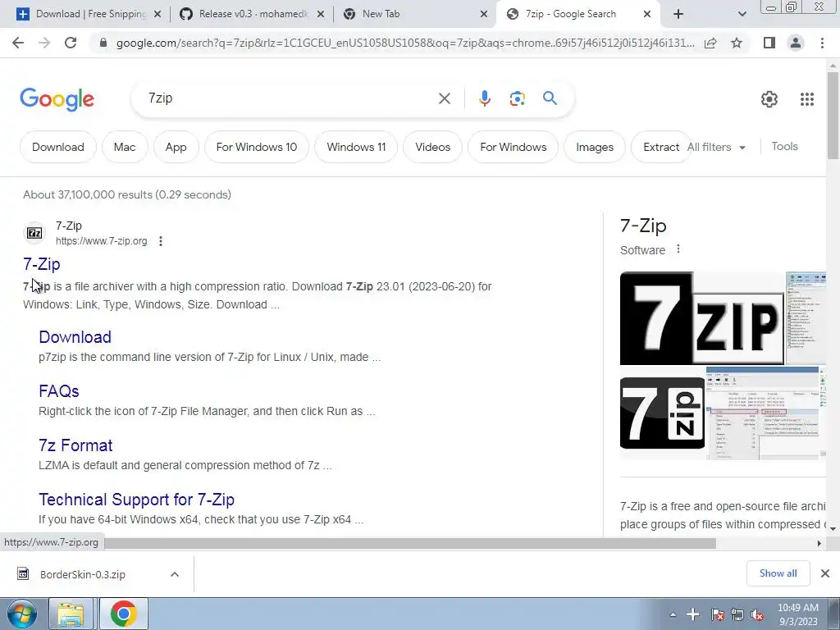840x630 pixels.
Task: Choose the For Windows 10 chip
Action: coord(257,147)
